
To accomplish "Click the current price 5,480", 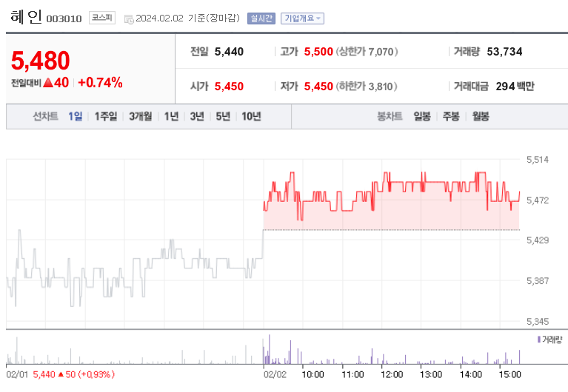I will [x=40, y=61].
